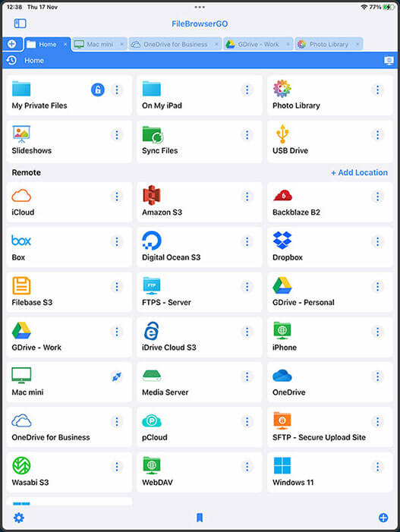Open the USB Drive location
The image size is (400, 532).
click(329, 140)
